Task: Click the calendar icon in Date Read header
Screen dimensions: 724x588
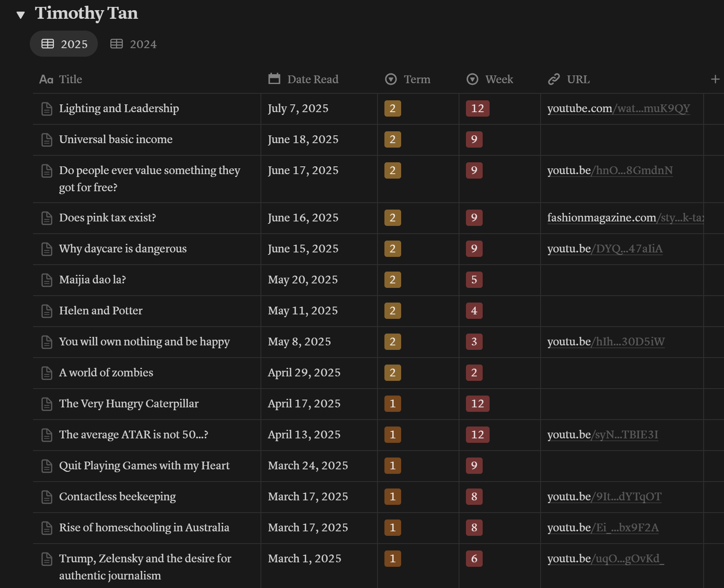Action: pos(274,79)
